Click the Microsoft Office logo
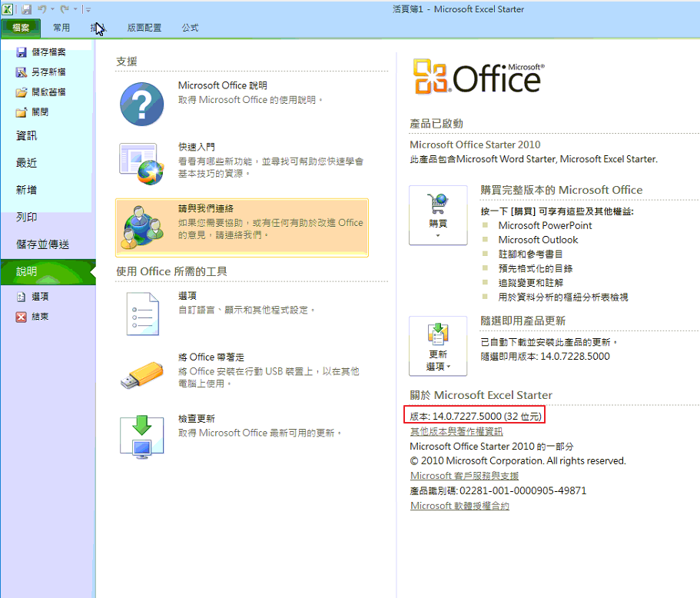 point(478,77)
